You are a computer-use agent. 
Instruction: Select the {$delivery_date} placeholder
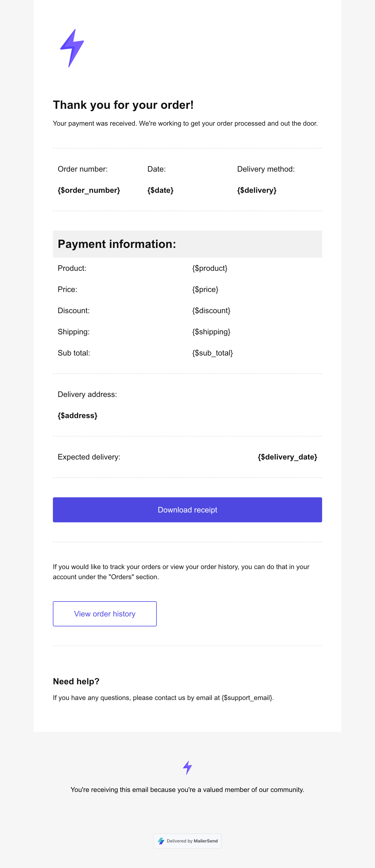coord(287,457)
